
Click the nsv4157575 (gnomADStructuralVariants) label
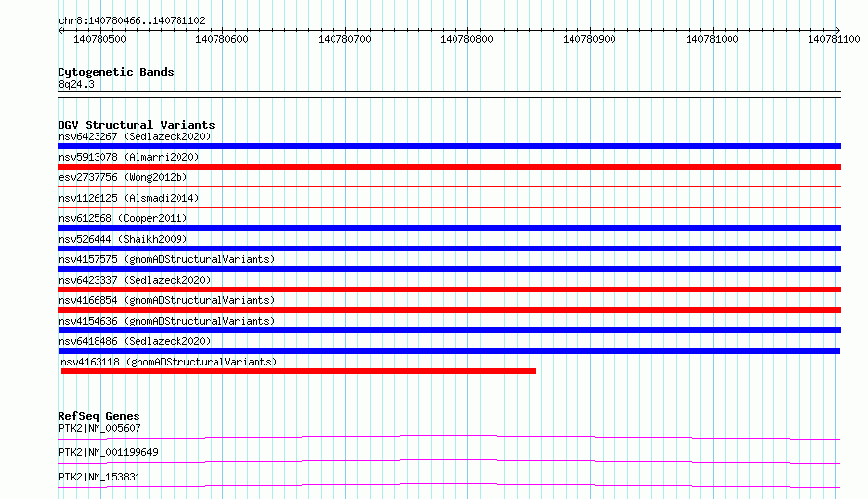point(167,259)
